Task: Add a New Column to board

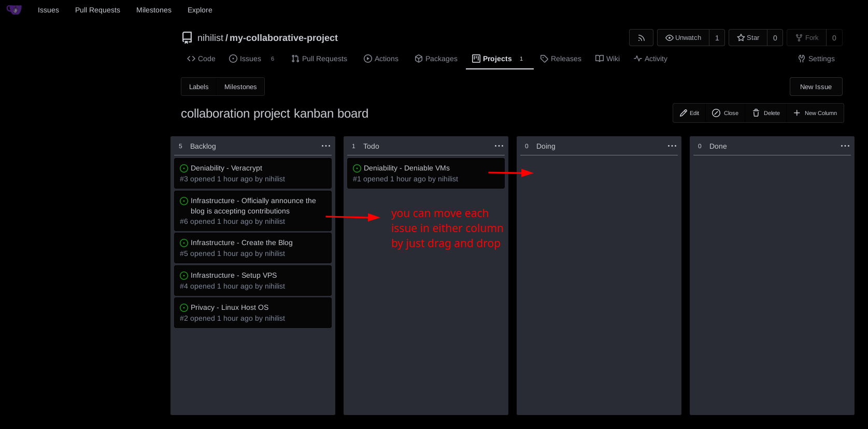Action: coord(815,113)
